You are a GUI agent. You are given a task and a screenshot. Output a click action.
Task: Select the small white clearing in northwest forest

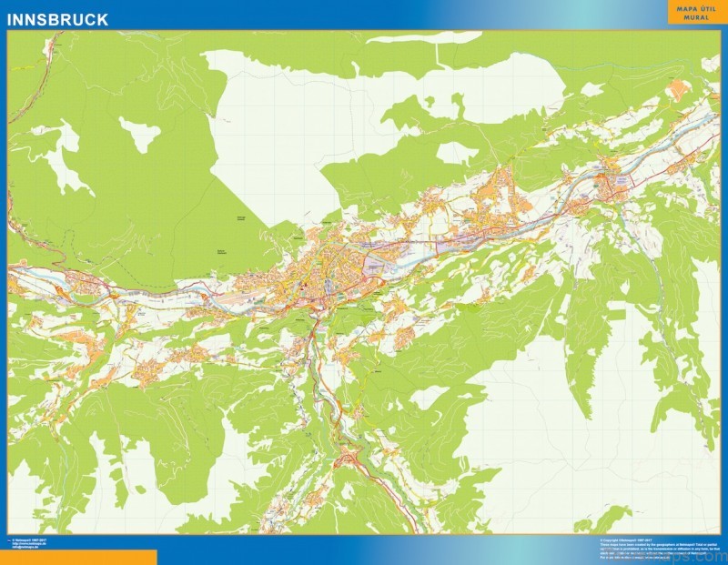(139, 135)
